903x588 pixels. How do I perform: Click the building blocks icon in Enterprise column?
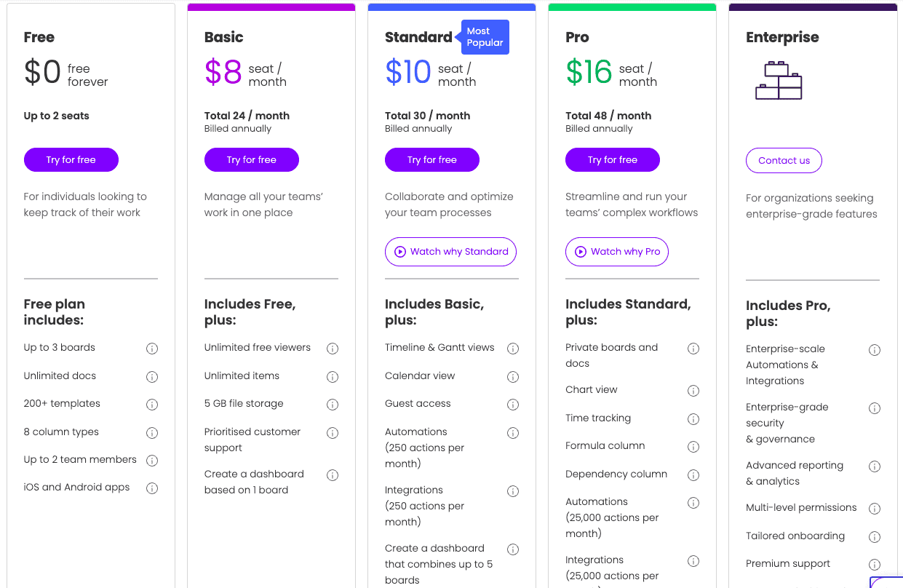(778, 80)
